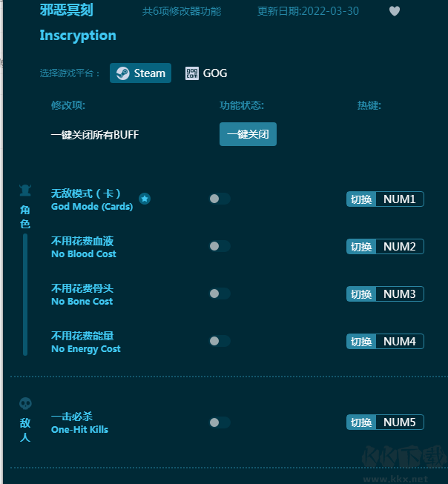Click the character category icon in sidebar
Image resolution: width=448 pixels, height=484 pixels.
[x=25, y=191]
